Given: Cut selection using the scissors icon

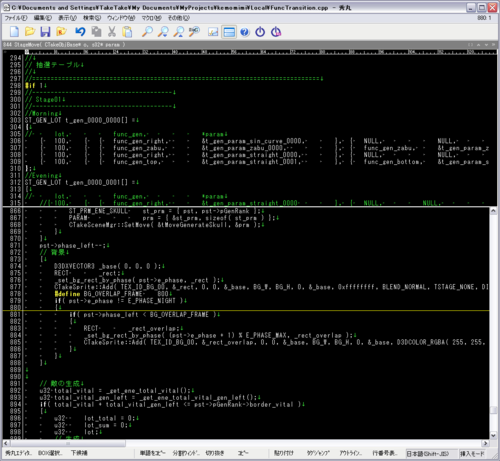Looking at the screenshot, I should 112,32.
